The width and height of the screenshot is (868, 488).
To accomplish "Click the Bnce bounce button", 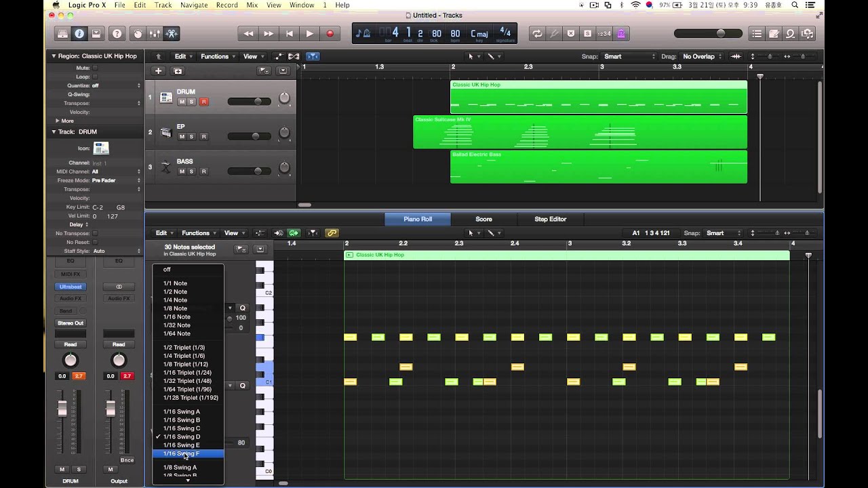I will tap(127, 460).
